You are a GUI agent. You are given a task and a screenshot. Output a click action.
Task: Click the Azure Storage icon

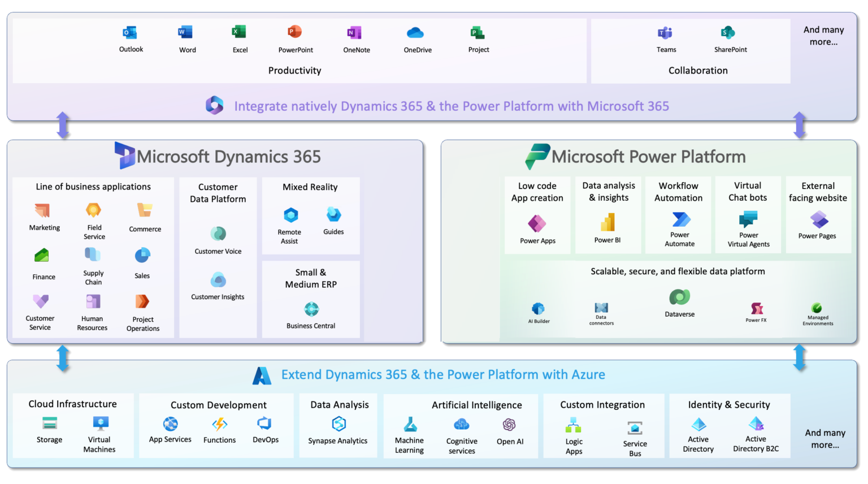[x=50, y=423]
